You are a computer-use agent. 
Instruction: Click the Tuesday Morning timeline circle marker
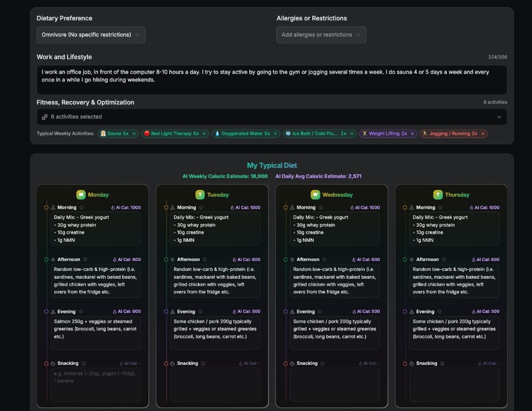[166, 208]
